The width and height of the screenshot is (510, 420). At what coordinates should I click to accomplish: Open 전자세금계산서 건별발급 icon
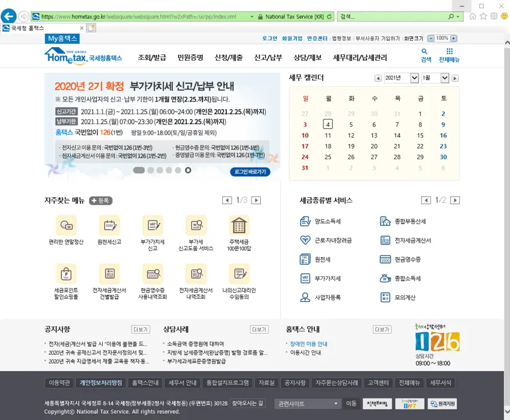[109, 274]
